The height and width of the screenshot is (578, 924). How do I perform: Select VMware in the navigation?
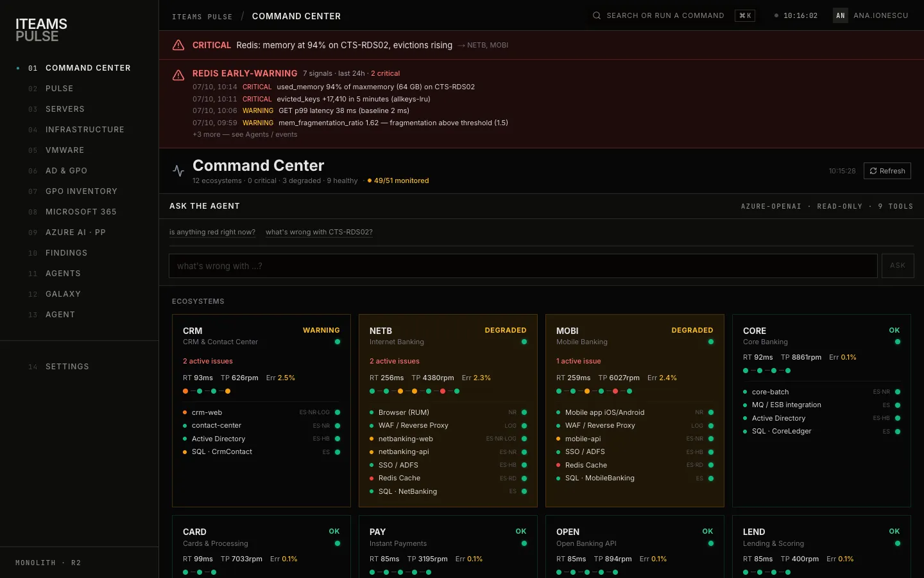(x=80, y=150)
